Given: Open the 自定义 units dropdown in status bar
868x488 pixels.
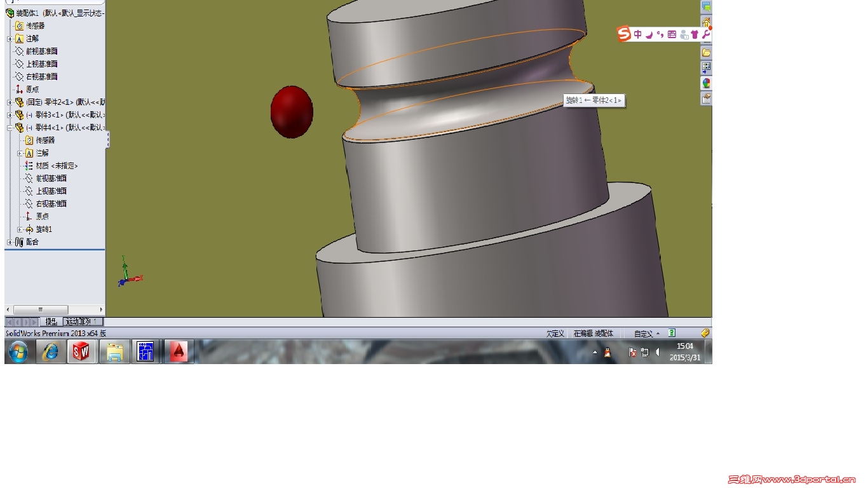Looking at the screenshot, I should [x=647, y=334].
